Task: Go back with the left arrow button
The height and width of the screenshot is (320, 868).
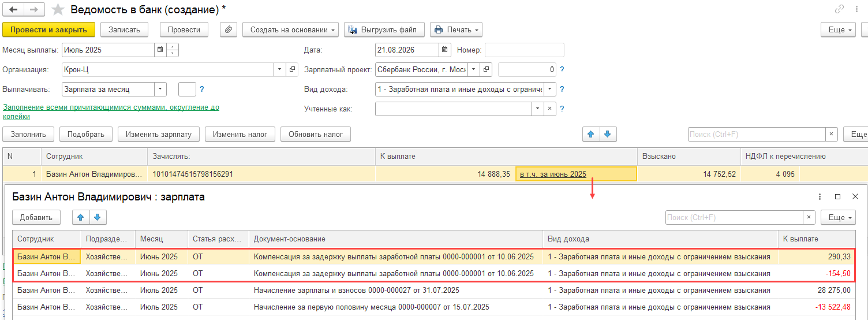Action: click(13, 10)
